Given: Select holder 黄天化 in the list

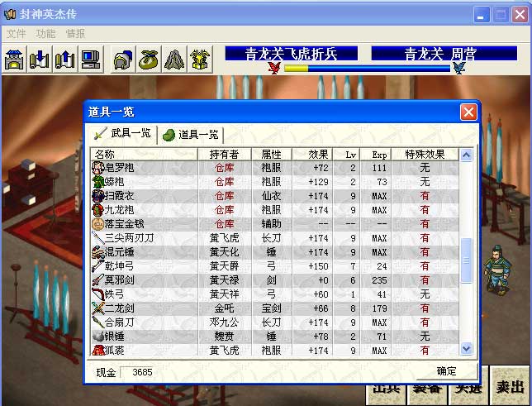Looking at the screenshot, I should click(x=224, y=252).
